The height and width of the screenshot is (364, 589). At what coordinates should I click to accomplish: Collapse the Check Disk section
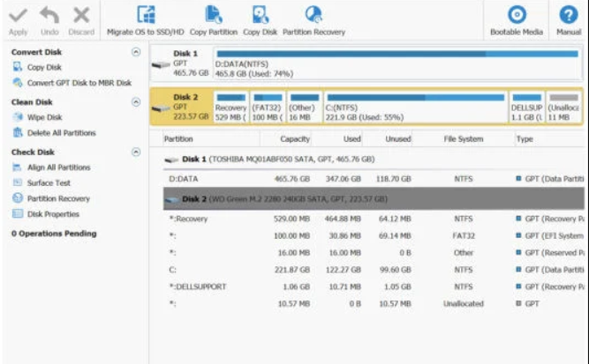click(x=135, y=152)
